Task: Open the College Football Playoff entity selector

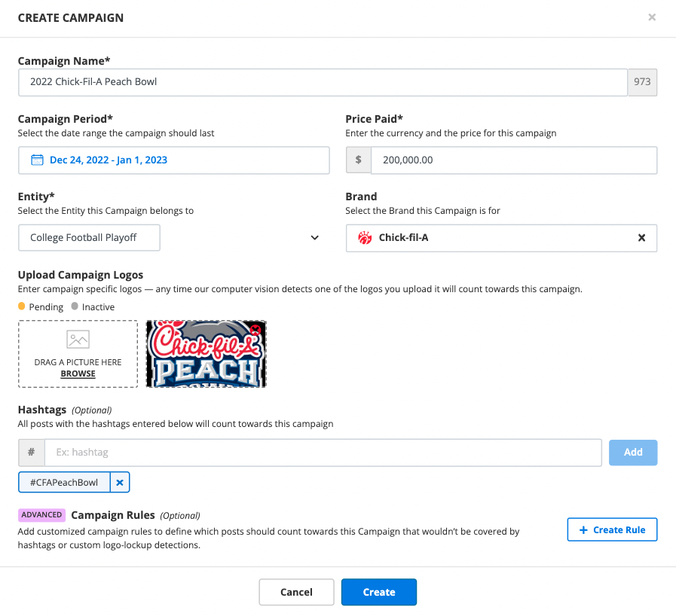Action: [90, 238]
